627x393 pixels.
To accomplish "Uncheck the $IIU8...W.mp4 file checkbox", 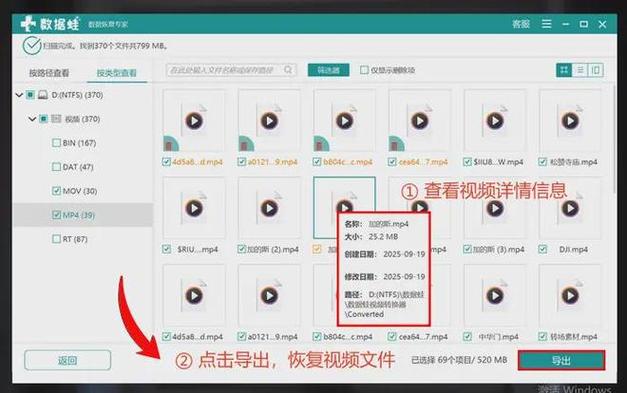I will pyautogui.click(x=467, y=162).
